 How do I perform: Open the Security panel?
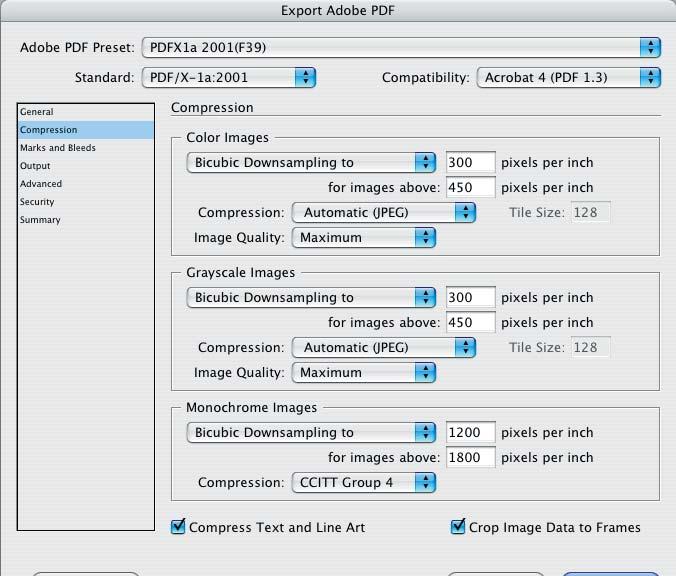86,202
